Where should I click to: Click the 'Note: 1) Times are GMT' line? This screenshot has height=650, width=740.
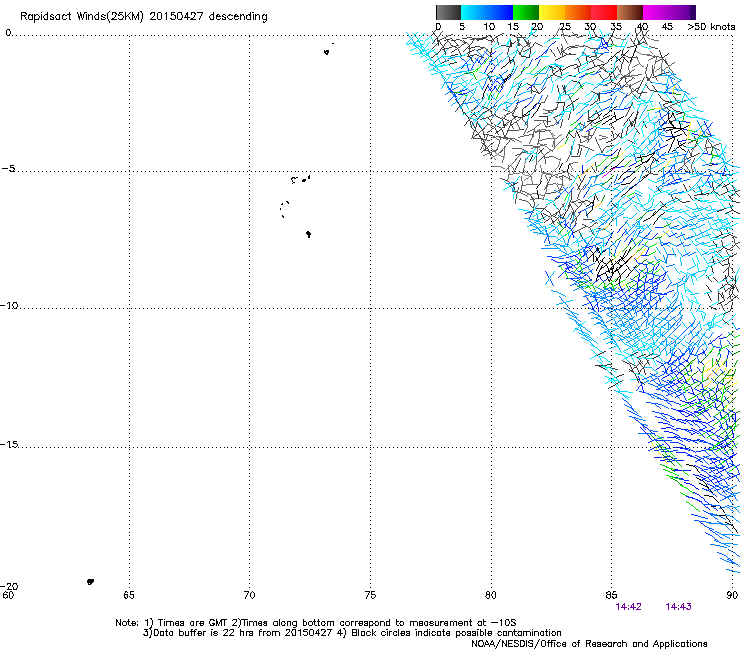point(316,623)
